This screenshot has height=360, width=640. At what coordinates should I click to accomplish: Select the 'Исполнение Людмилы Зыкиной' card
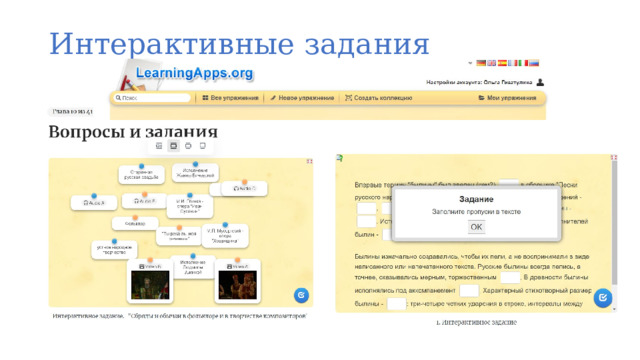coord(192,267)
